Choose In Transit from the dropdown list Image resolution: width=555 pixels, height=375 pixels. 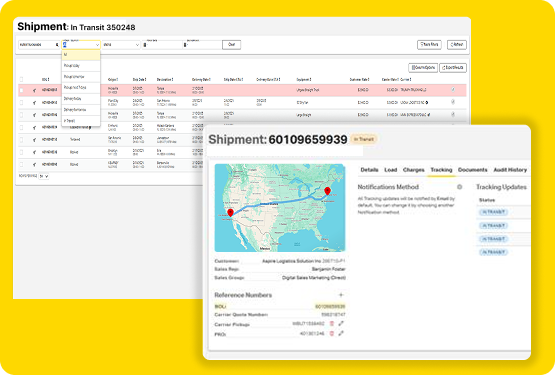tap(81, 120)
